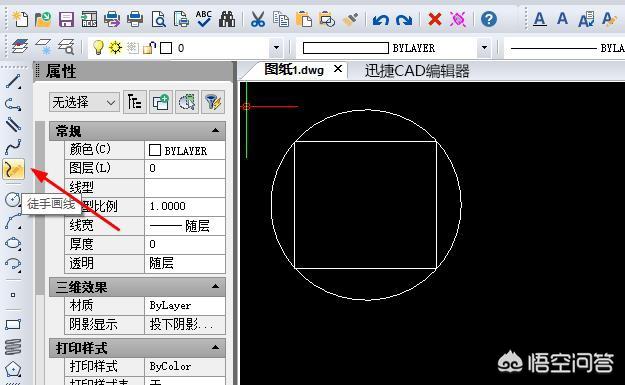The width and height of the screenshot is (625, 385).
Task: Open the 无选择 selection dropdown
Action: click(84, 102)
